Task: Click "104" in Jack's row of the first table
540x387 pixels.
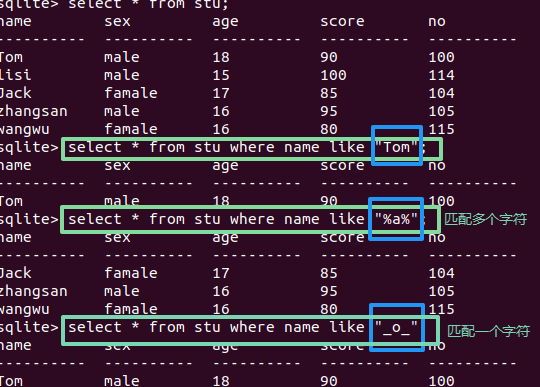Action: (441, 93)
